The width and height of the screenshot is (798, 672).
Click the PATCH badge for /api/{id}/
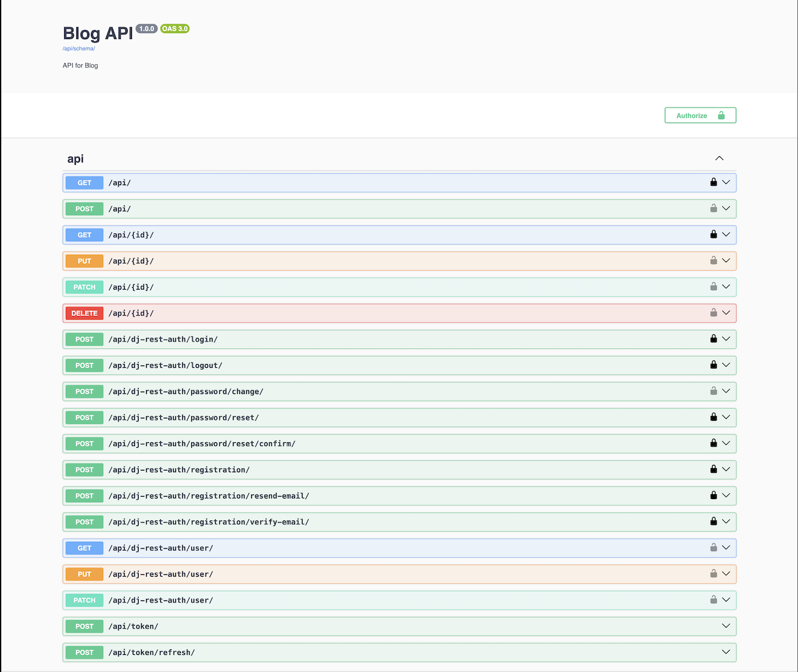coord(84,287)
